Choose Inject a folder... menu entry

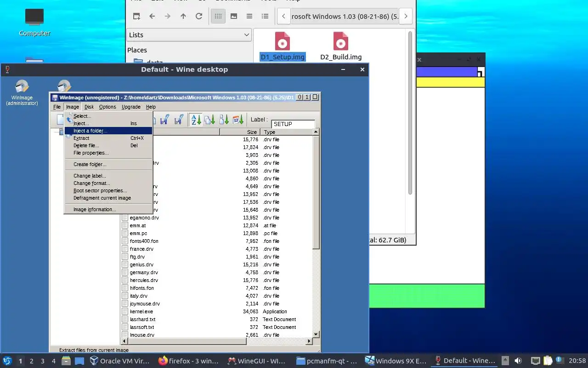click(108, 131)
